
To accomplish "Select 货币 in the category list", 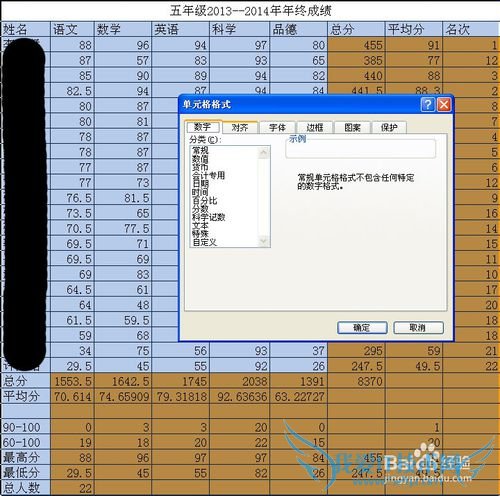I will (200, 167).
